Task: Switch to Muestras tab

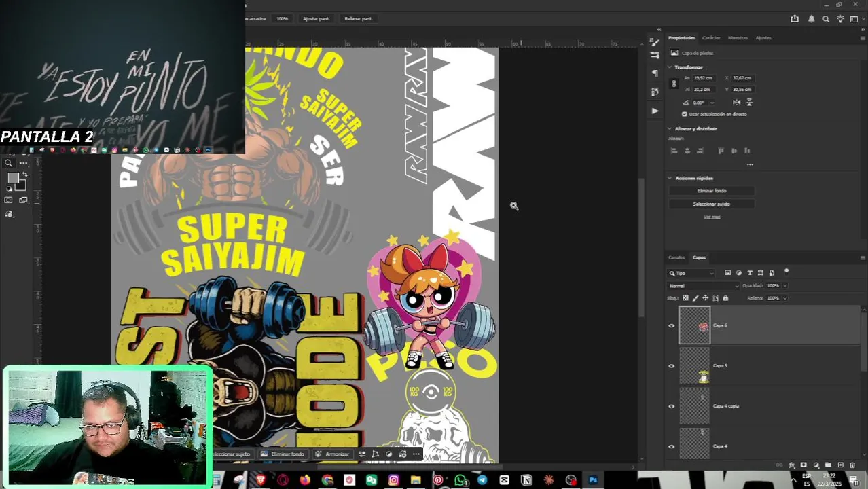Action: point(738,38)
